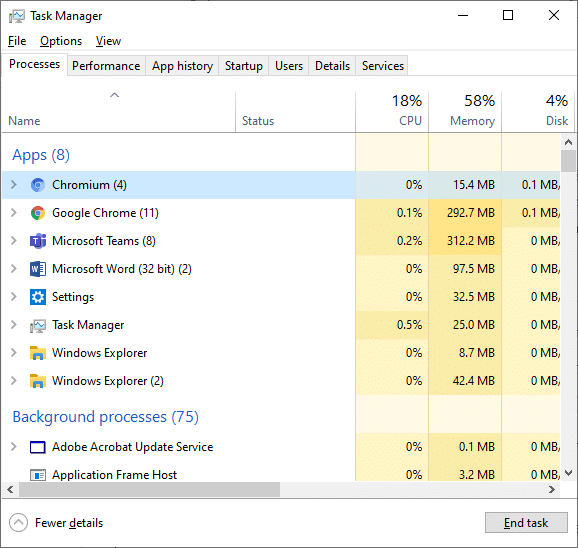Select the Microsoft Word (32 bit) (2) row
The image size is (578, 548).
click(x=281, y=269)
